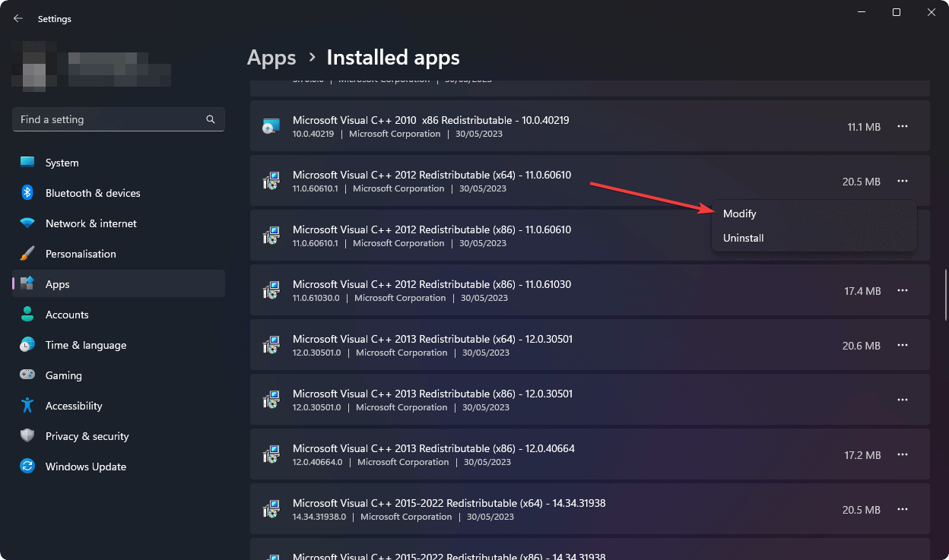Click the search magnifier icon
This screenshot has width=949, height=560.
(210, 119)
